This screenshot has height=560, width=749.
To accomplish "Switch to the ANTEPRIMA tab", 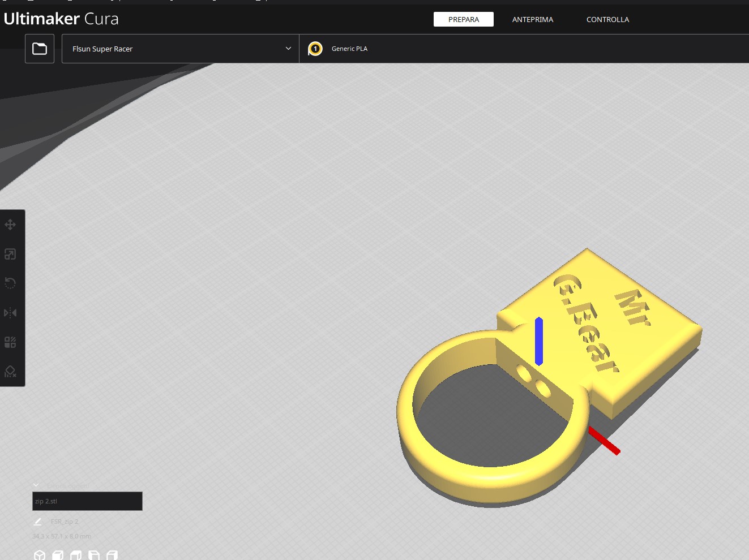I will (532, 19).
